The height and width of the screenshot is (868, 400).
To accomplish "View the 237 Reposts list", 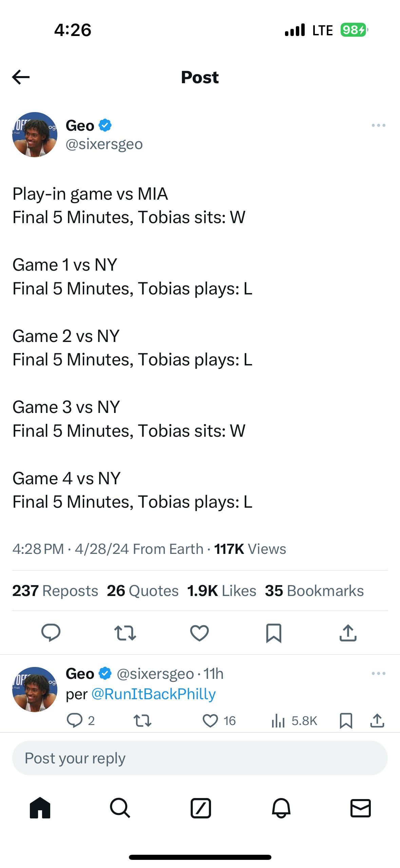I will coord(55,591).
